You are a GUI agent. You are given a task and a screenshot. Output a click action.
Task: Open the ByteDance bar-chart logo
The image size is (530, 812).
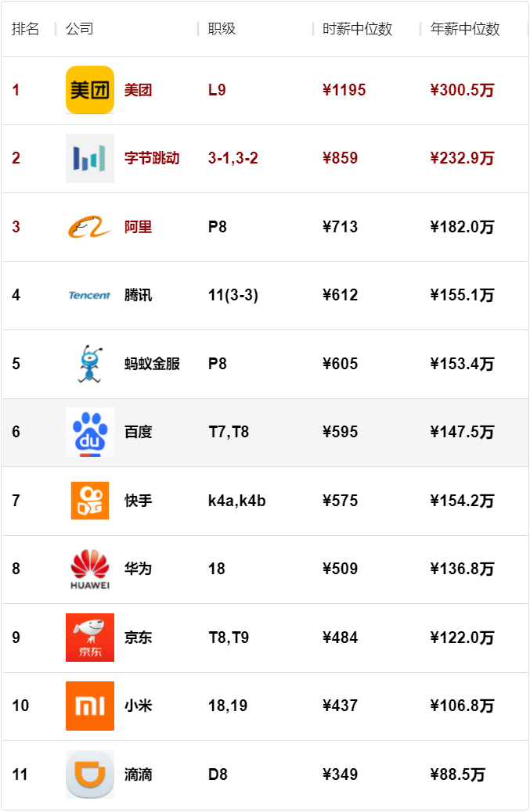[x=89, y=158]
